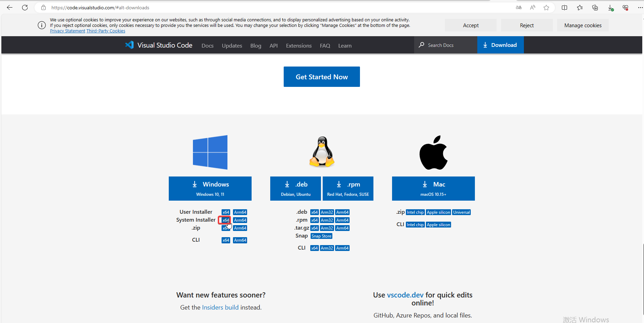The image size is (644, 323).
Task: View site info via the lock icon
Action: (43, 8)
